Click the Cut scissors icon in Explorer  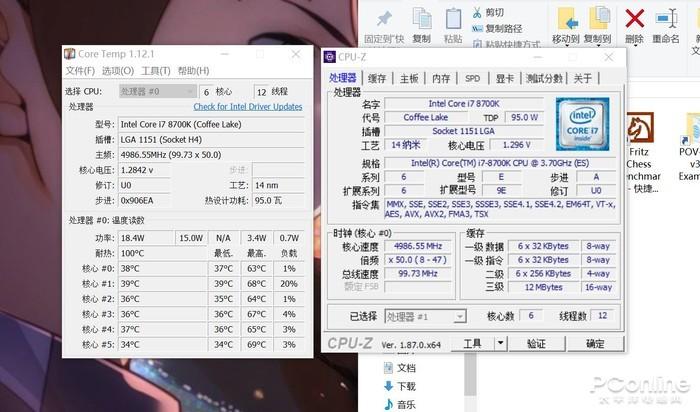tap(477, 12)
